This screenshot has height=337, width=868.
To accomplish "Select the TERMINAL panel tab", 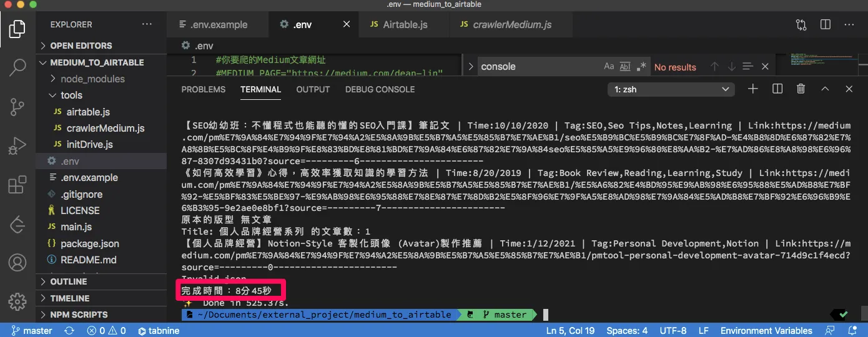I will [260, 89].
